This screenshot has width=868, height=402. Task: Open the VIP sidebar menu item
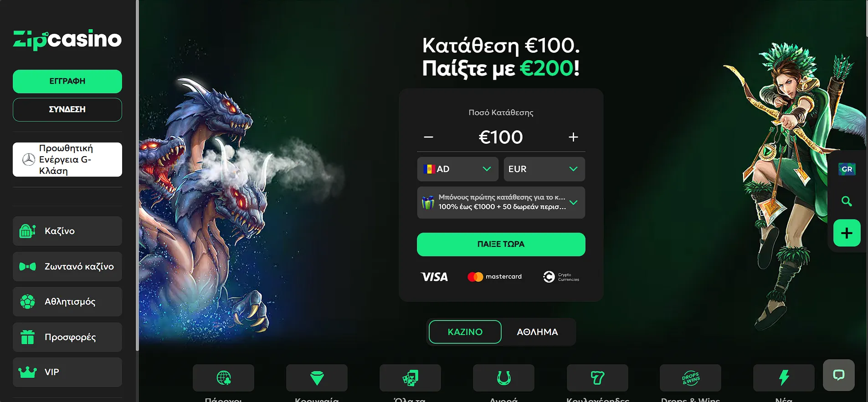pos(67,372)
